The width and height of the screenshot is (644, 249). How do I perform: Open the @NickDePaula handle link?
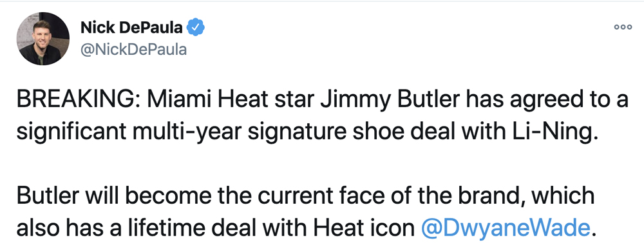click(x=133, y=50)
